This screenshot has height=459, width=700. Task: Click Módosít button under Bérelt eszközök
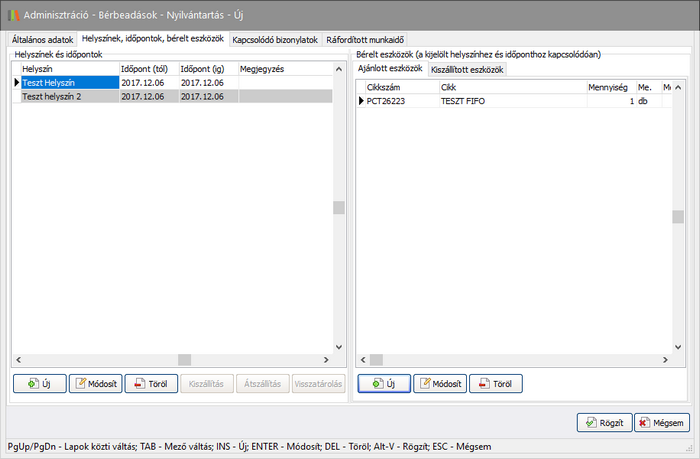(439, 383)
